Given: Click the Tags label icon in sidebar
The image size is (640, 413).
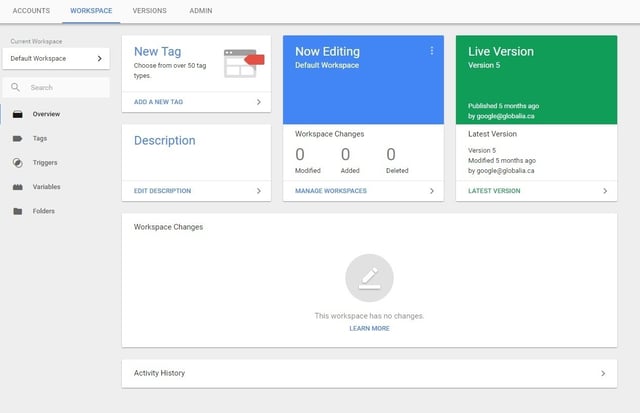Looking at the screenshot, I should click(18, 139).
